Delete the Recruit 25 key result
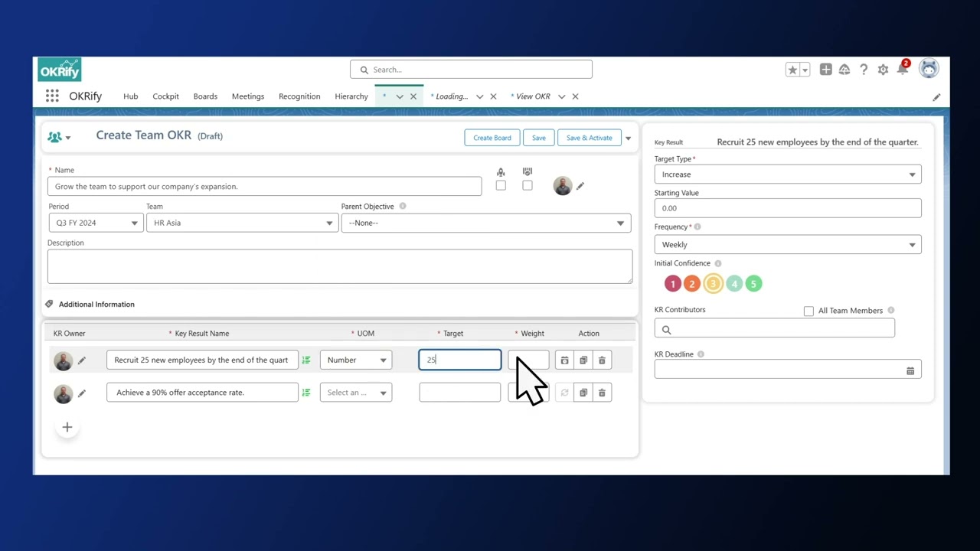 pos(602,360)
